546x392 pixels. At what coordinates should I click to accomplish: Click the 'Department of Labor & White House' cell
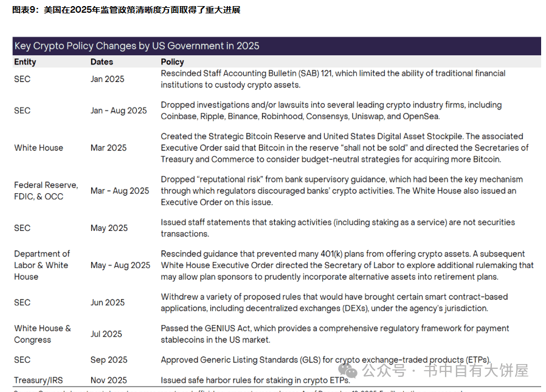pos(42,265)
